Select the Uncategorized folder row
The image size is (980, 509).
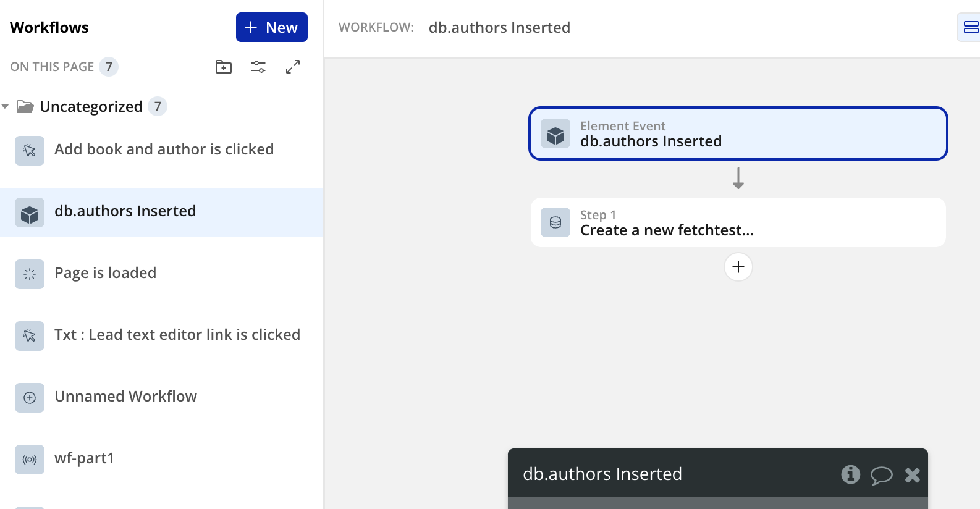click(161, 106)
